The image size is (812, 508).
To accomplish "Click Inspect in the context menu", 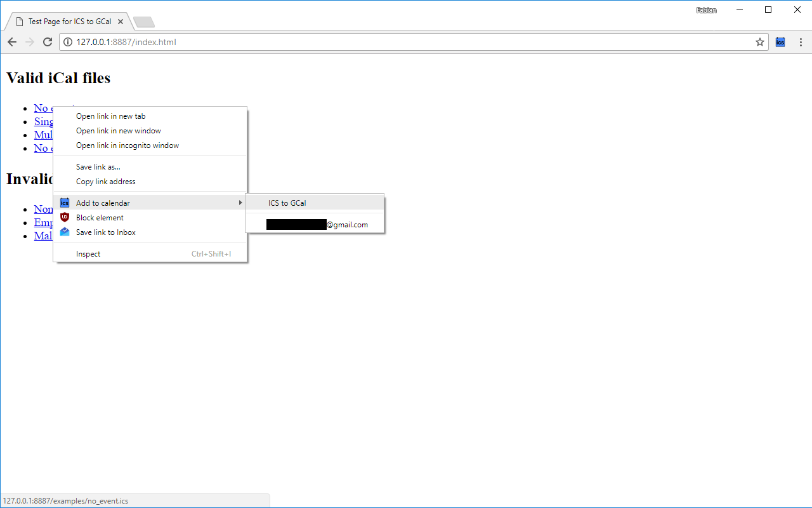I will [x=88, y=254].
